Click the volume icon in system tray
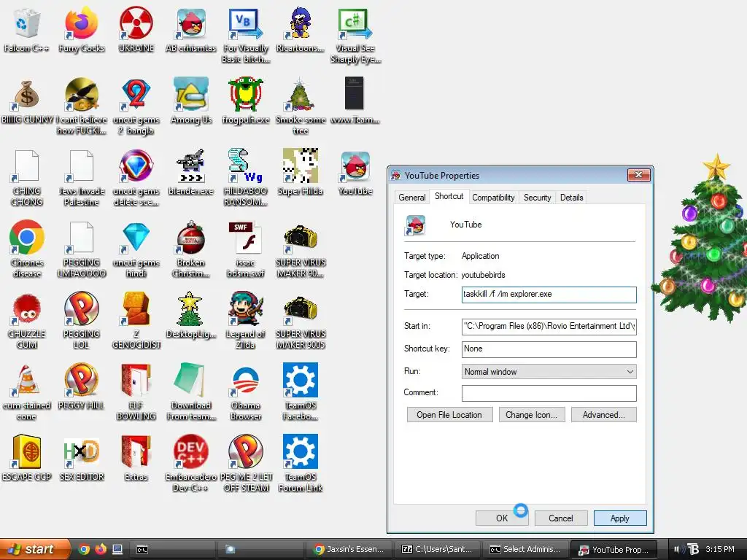 pyautogui.click(x=678, y=550)
